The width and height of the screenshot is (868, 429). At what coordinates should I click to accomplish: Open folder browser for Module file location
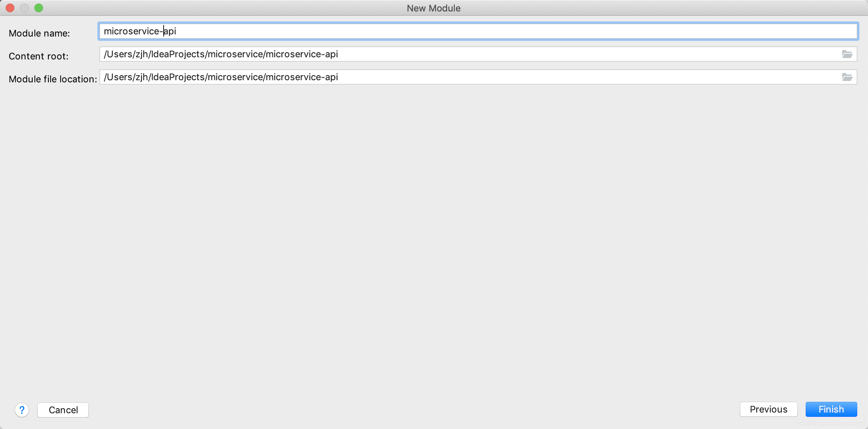[x=847, y=77]
